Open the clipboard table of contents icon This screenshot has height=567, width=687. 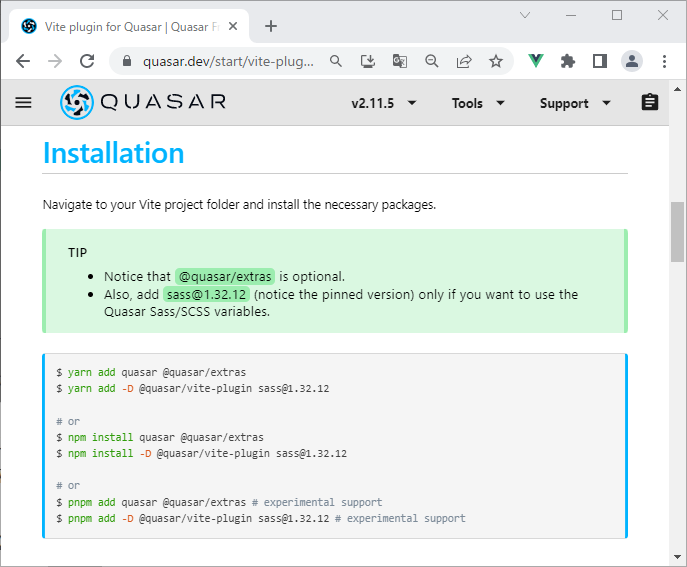point(650,103)
